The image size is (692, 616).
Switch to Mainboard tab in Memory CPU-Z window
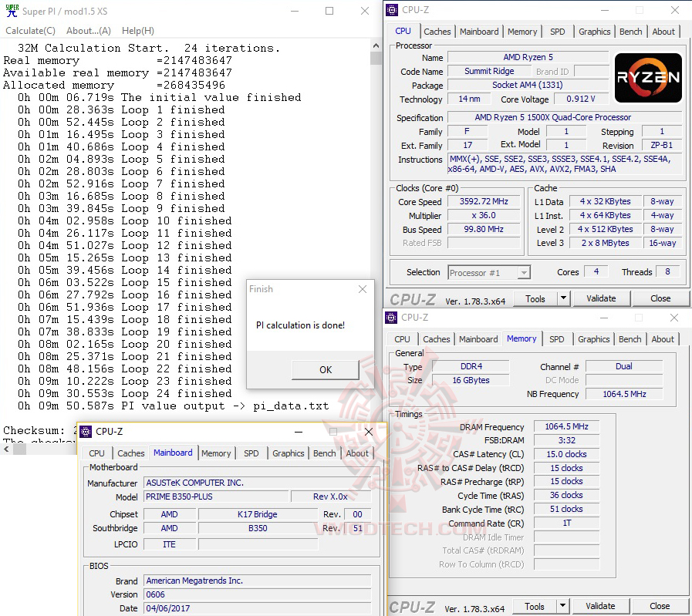click(478, 339)
